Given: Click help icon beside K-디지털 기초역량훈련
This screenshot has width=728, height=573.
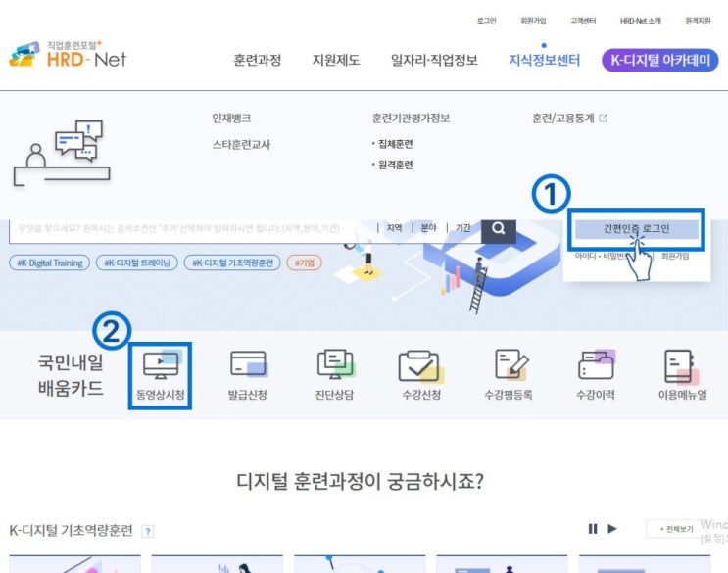Looking at the screenshot, I should pyautogui.click(x=148, y=531).
